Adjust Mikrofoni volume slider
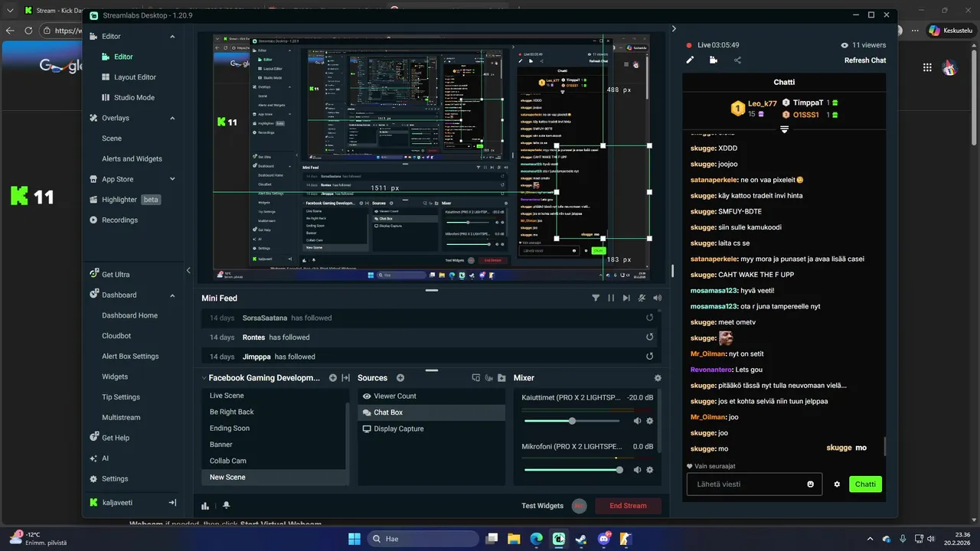 click(619, 470)
